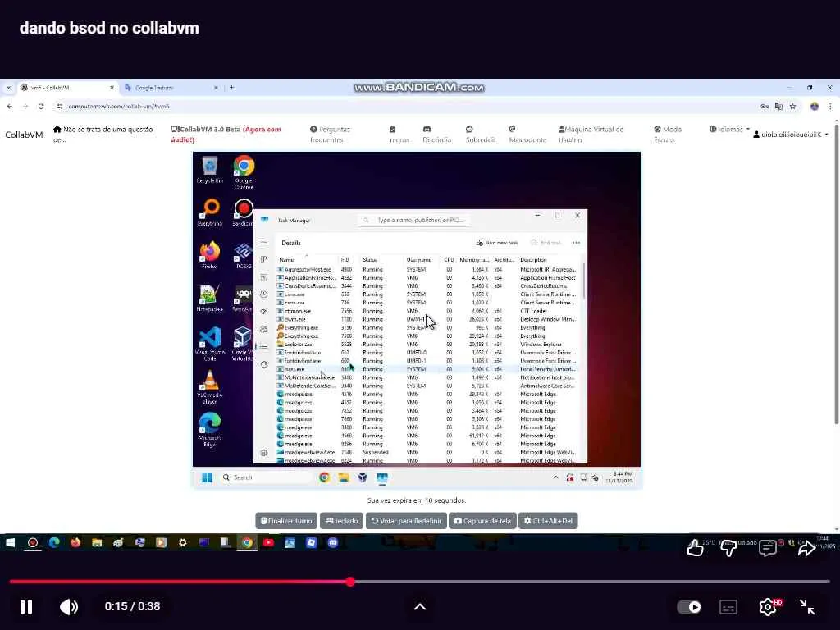Reload the CollabVM page
This screenshot has width=840, height=630.
41,106
